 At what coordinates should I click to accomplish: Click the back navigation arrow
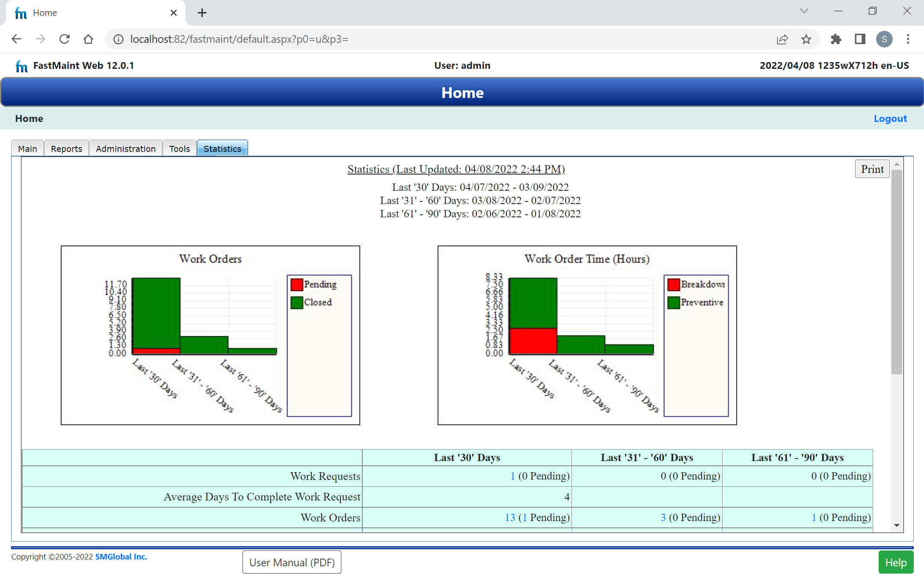pos(16,39)
